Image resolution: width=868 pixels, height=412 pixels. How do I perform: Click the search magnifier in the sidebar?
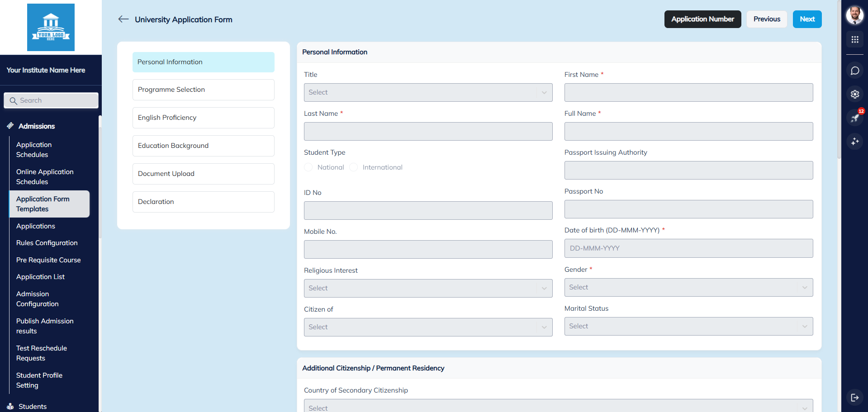[x=13, y=100]
